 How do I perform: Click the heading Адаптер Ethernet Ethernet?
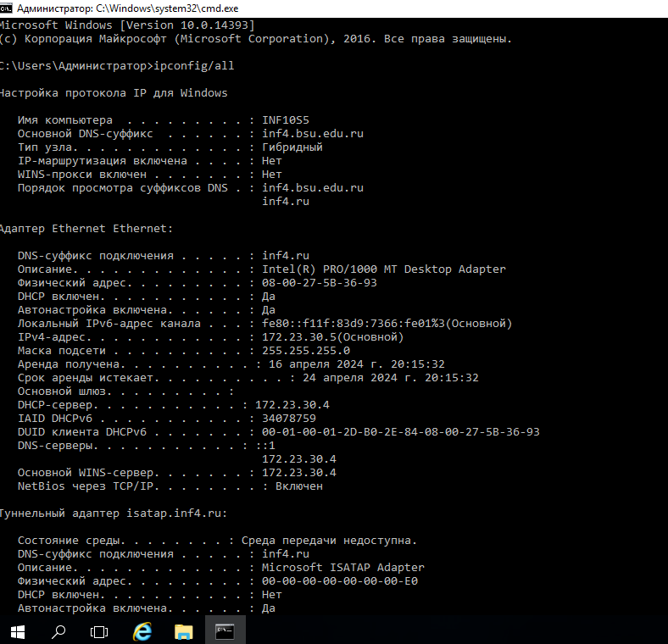(86, 229)
